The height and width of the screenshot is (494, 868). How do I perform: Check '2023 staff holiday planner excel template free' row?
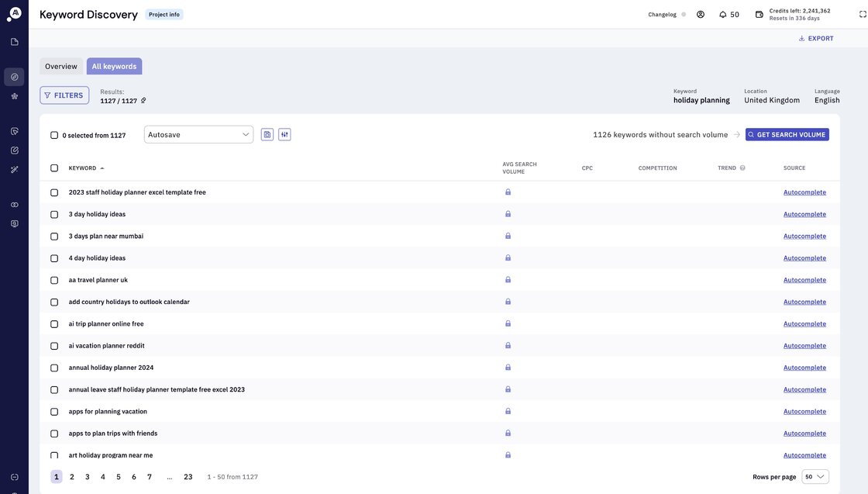[54, 192]
